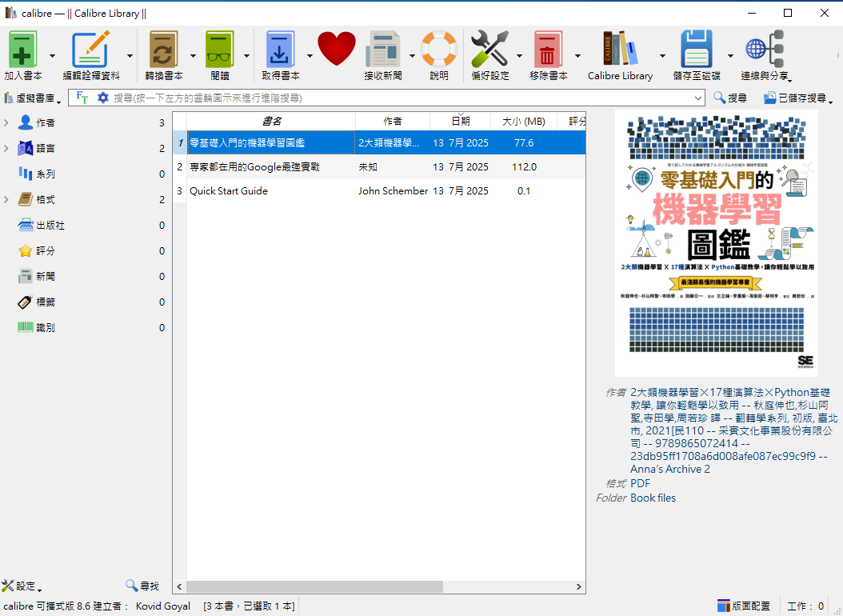The height and width of the screenshot is (616, 843).
Task: Open search history dropdown arrow
Action: click(698, 98)
